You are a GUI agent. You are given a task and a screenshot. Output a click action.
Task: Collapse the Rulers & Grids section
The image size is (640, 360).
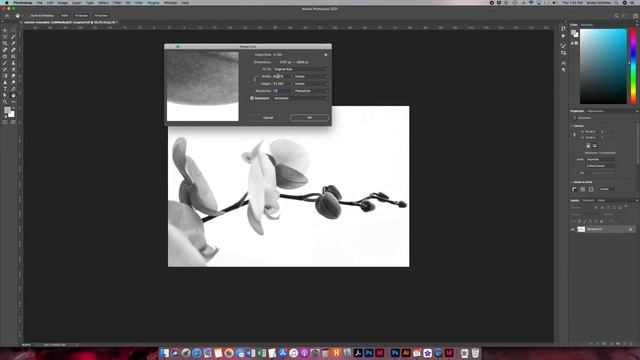coord(571,182)
